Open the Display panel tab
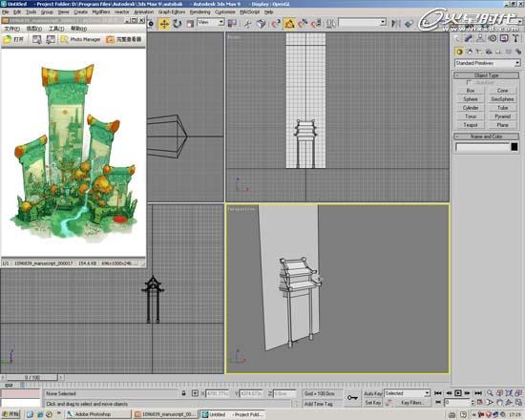 coord(504,39)
